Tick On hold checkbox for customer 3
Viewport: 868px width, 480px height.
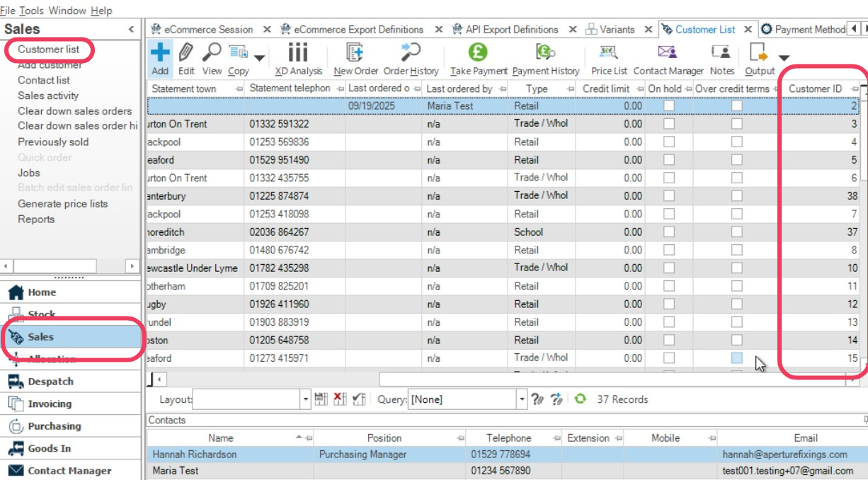click(668, 124)
